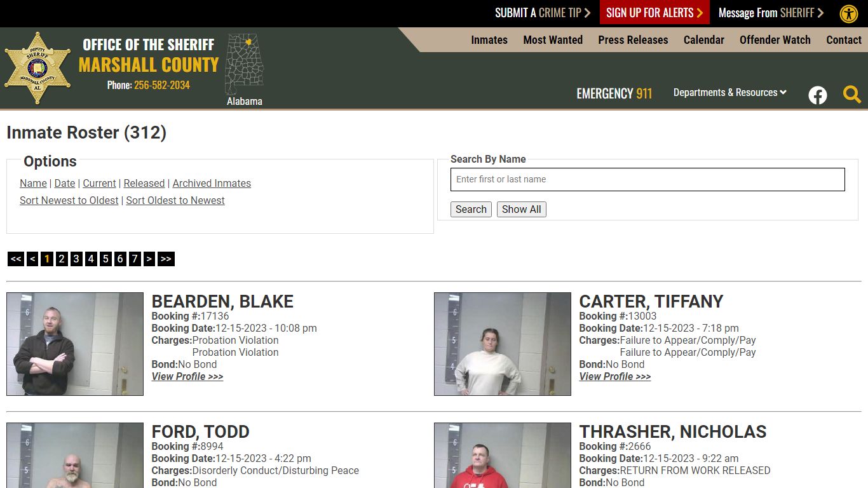Visit the sheriff's Facebook page icon
868x488 pixels.
click(x=818, y=95)
